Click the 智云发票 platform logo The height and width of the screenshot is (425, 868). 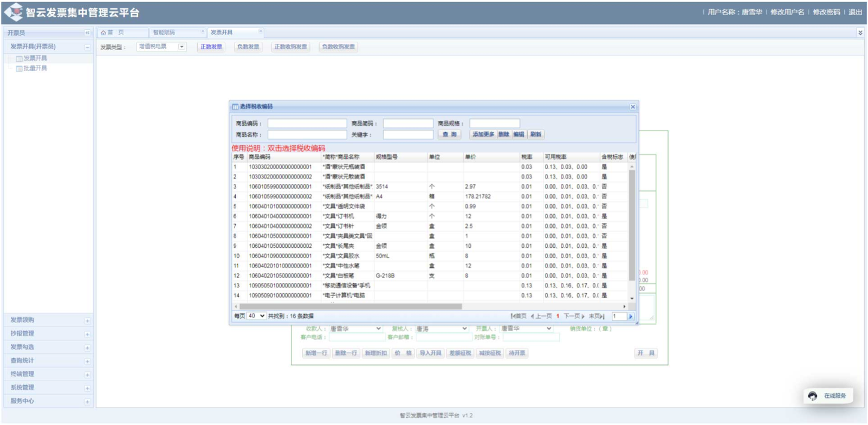coord(13,12)
